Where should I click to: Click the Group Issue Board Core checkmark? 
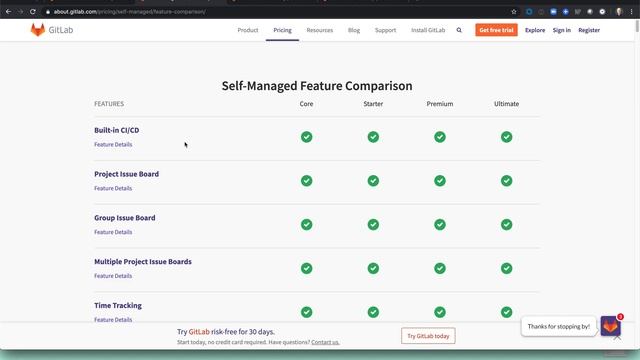point(307,224)
